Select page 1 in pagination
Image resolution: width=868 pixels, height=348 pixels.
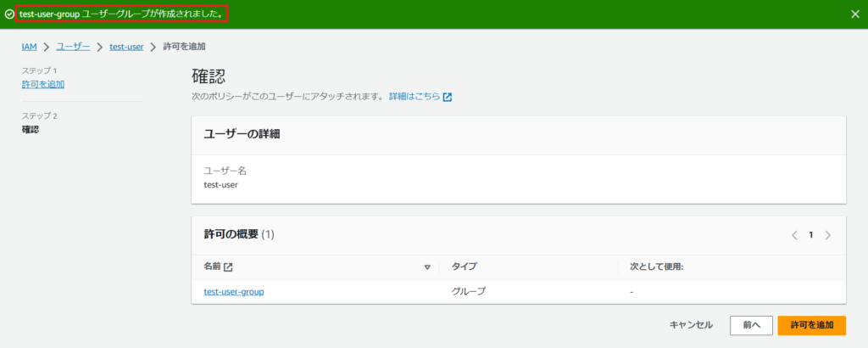click(x=810, y=235)
